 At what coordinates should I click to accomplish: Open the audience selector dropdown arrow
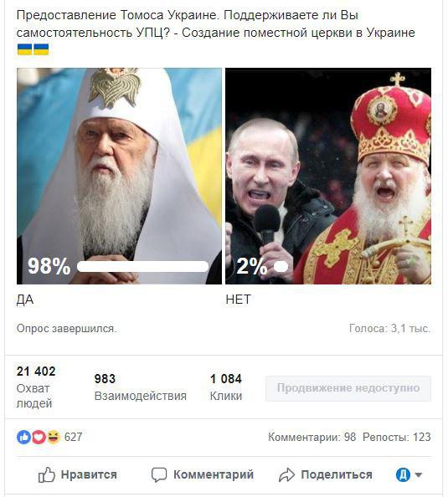419,474
